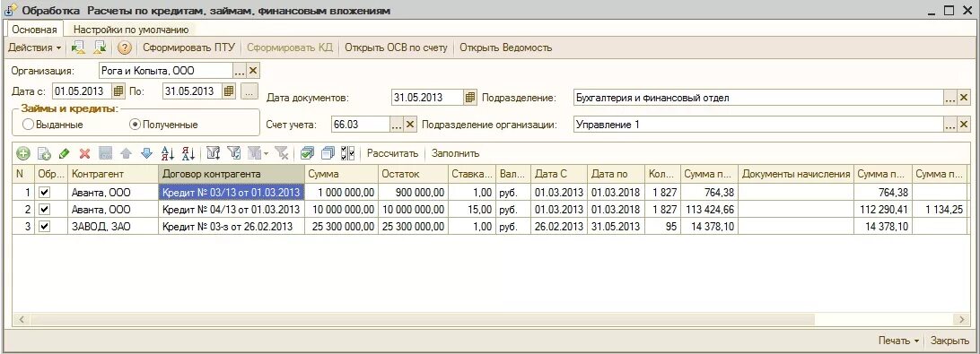Click the Дата с input showing 01.05.2013
This screenshot has height=354, width=980.
[82, 91]
